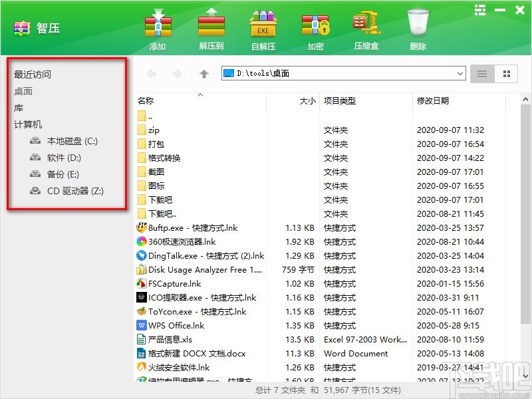
Task: Create self-extracting archive with 自解压 icon
Action: click(x=263, y=28)
